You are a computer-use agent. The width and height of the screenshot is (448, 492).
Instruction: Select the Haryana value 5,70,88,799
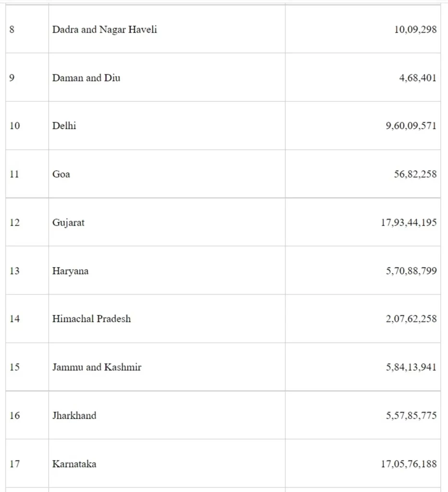pos(411,271)
